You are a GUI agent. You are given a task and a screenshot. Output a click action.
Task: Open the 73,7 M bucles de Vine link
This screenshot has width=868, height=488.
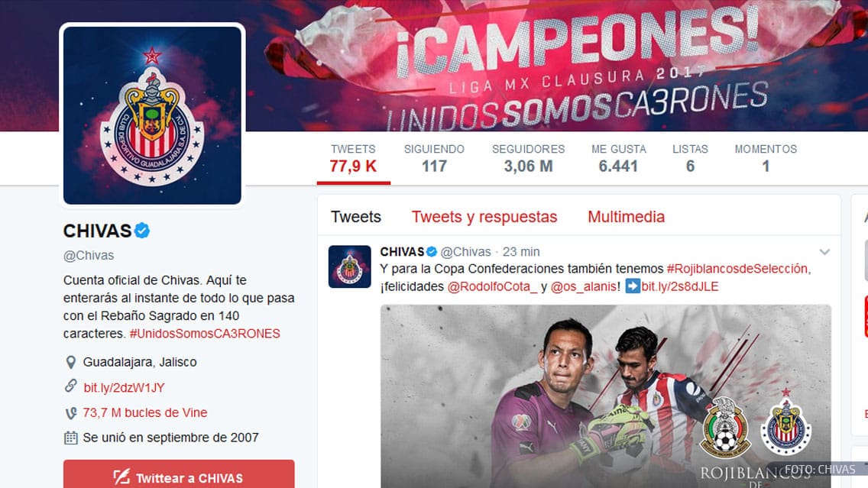145,412
